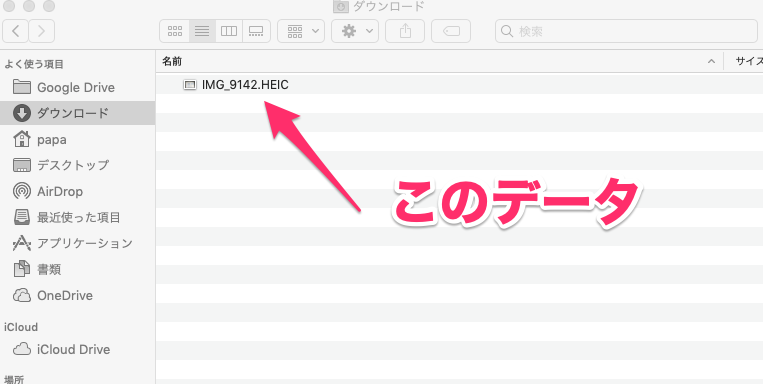Click the OneDrive cloud icon

click(x=21, y=295)
